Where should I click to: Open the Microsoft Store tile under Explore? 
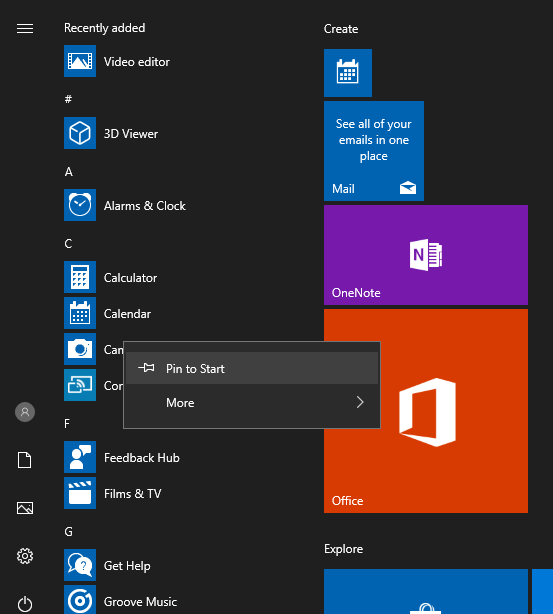pos(426,592)
